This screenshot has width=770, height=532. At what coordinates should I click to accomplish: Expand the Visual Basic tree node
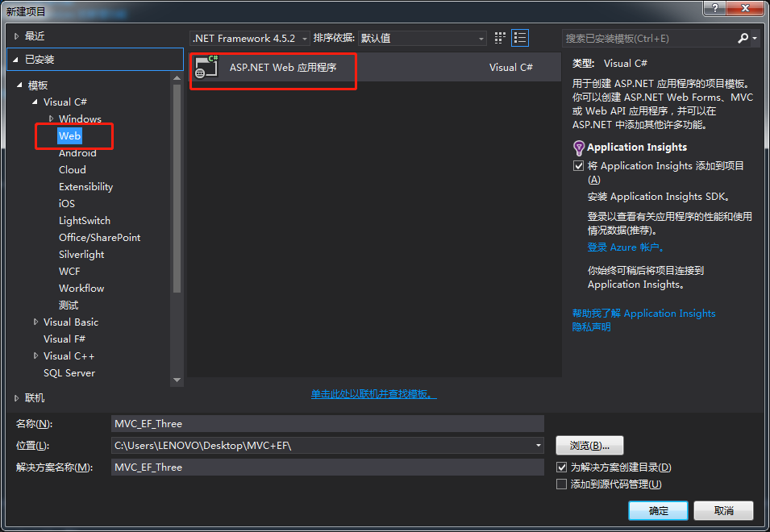pos(35,322)
